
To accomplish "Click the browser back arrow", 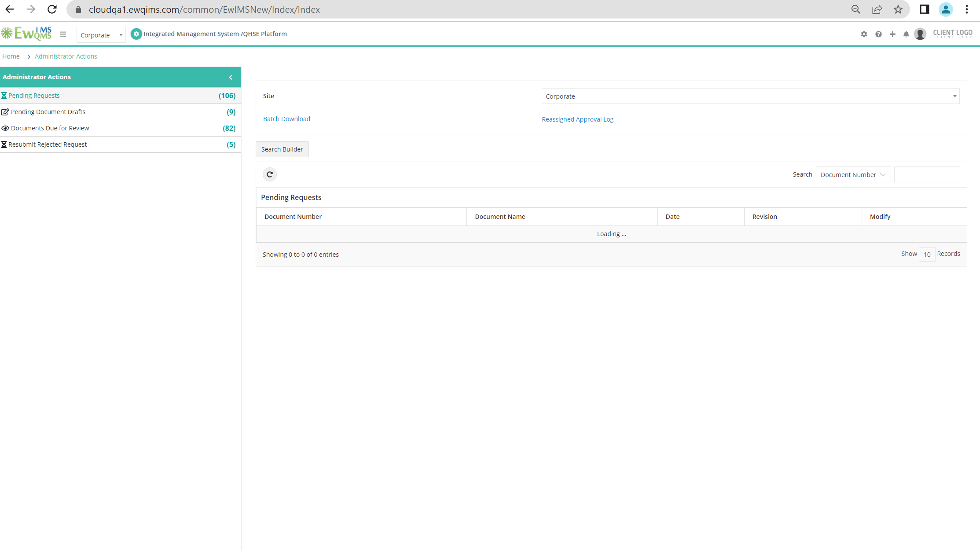I will click(10, 9).
